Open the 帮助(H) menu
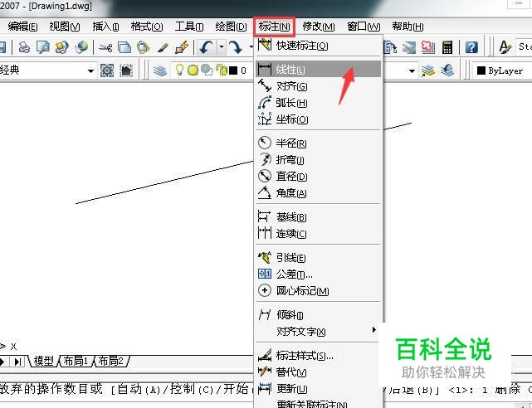This screenshot has width=532, height=408. click(x=408, y=27)
